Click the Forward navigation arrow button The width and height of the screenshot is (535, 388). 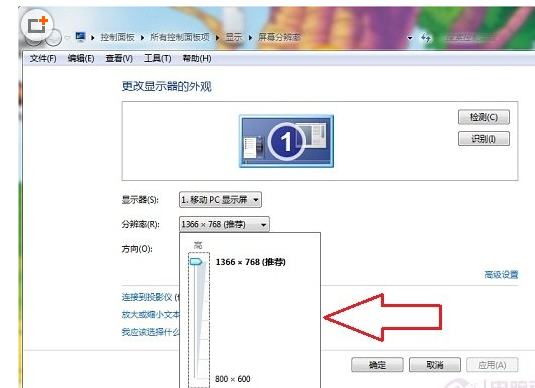coord(54,38)
